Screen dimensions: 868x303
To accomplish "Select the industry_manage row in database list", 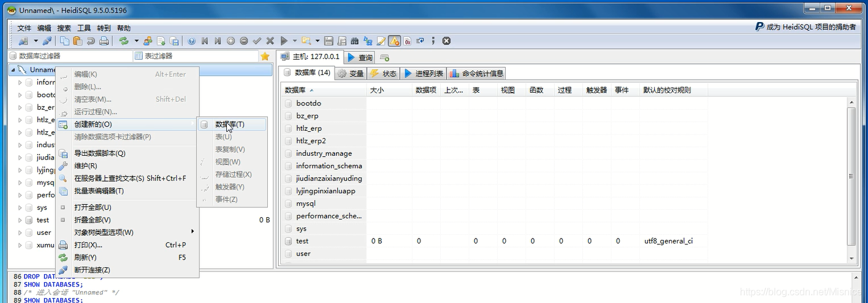I will 324,153.
